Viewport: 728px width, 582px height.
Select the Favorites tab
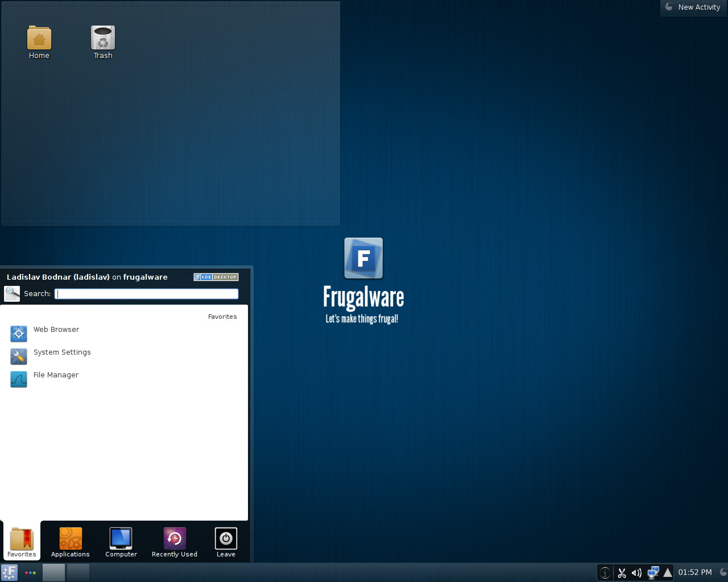pos(22,542)
